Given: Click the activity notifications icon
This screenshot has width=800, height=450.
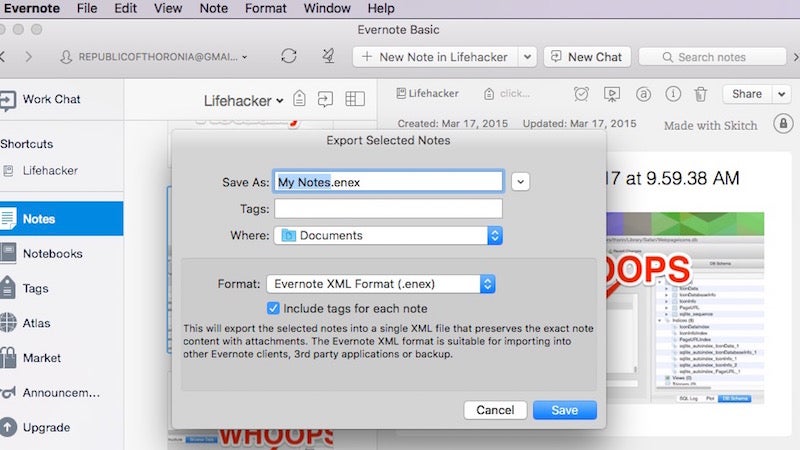Looking at the screenshot, I should click(329, 56).
